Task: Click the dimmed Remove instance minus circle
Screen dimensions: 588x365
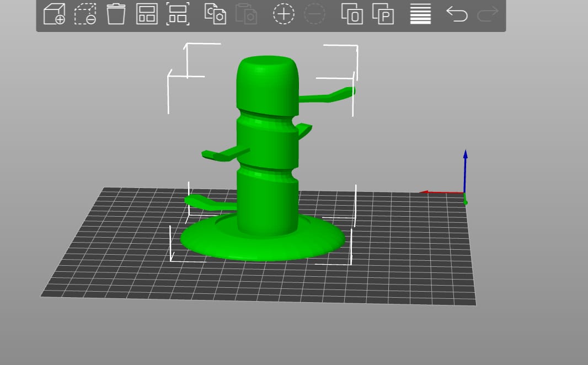Action: (x=314, y=14)
